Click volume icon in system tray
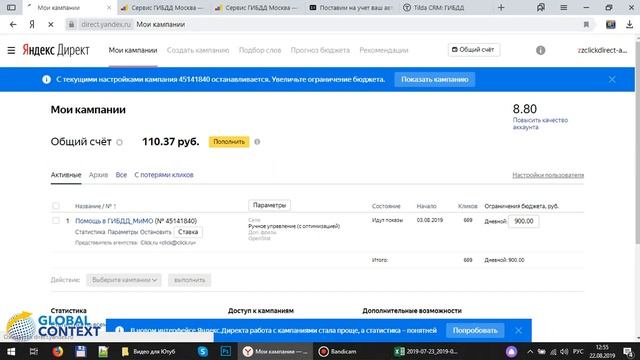 tap(564, 351)
